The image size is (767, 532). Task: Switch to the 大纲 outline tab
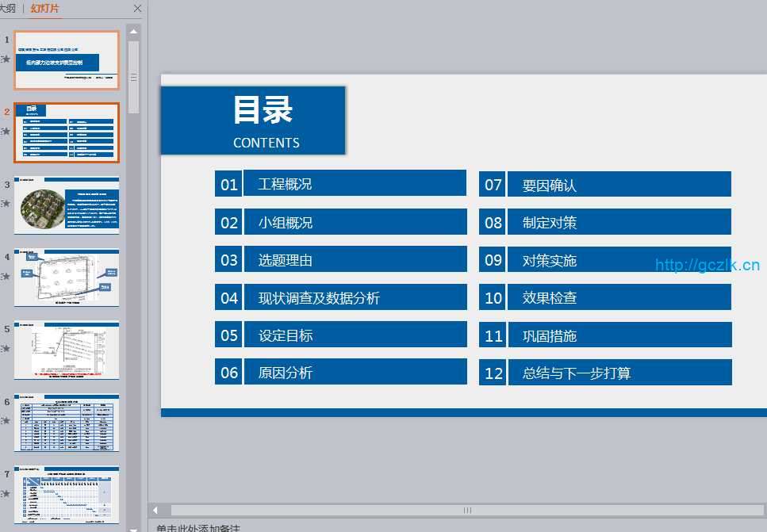click(x=7, y=9)
